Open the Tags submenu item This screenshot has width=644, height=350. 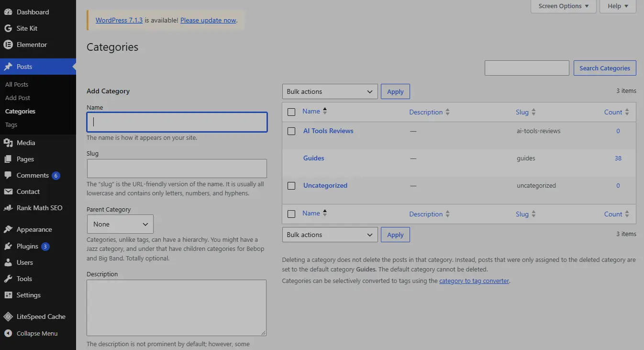coord(11,124)
